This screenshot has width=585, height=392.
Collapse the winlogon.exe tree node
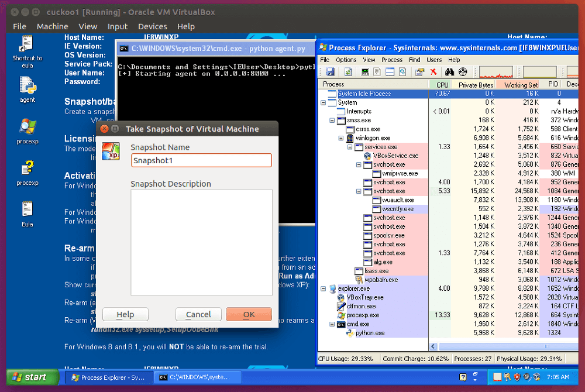(341, 138)
